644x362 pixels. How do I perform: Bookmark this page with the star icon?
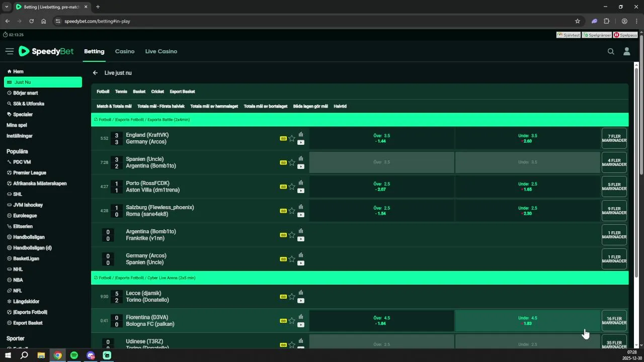tap(578, 21)
